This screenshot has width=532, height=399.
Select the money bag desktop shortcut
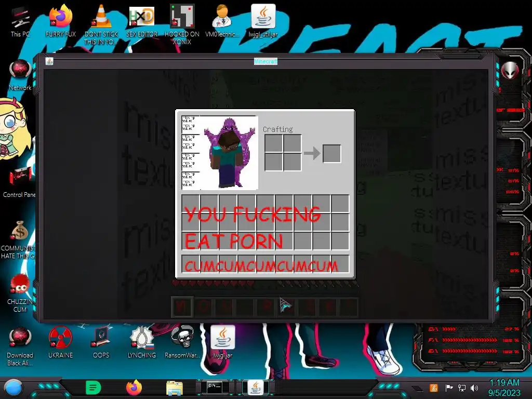[19, 240]
